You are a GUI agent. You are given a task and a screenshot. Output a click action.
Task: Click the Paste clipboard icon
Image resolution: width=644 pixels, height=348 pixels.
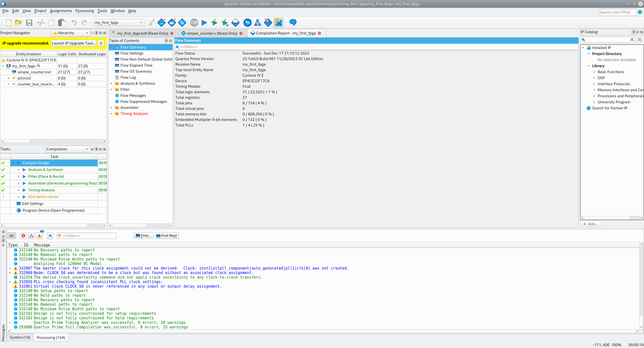[x=62, y=23]
